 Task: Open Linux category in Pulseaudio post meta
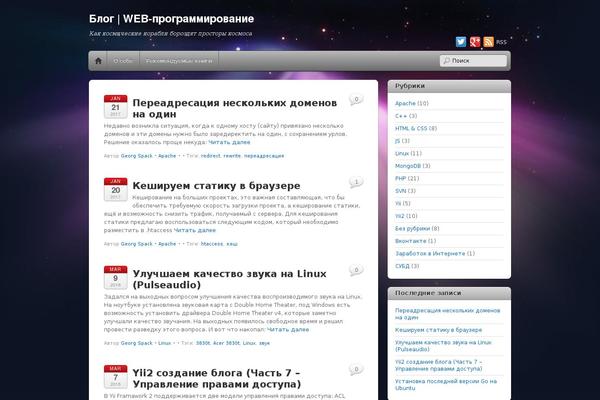click(165, 343)
